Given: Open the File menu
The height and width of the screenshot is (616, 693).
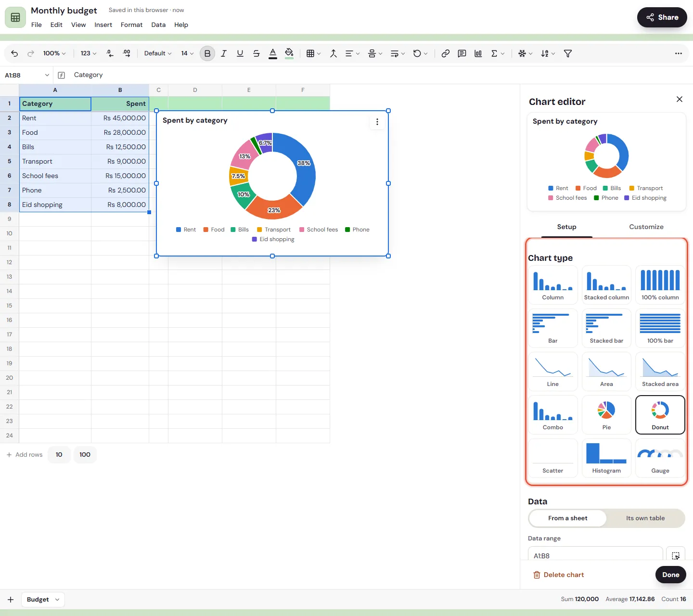Looking at the screenshot, I should point(37,25).
